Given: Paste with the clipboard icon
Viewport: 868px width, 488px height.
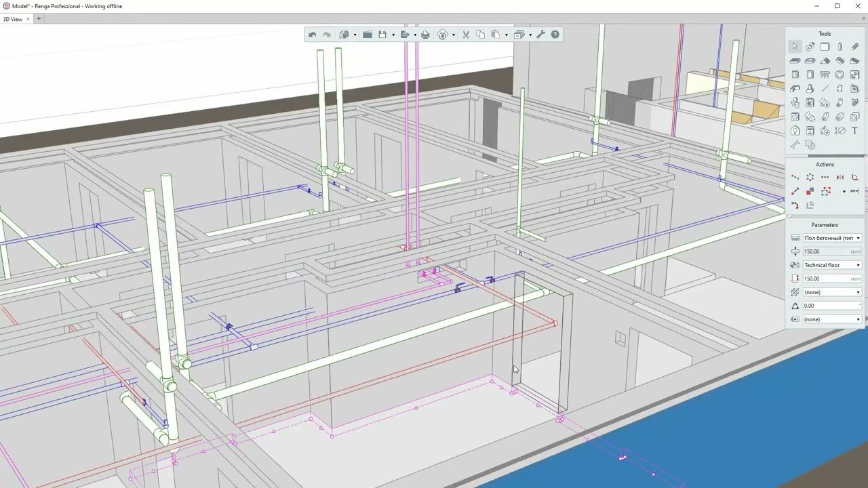Looking at the screenshot, I should tap(495, 35).
